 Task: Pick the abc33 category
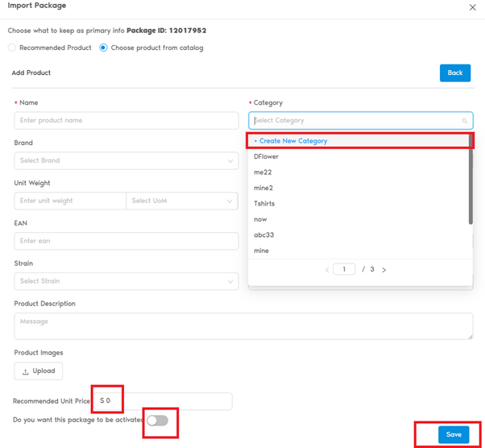(x=359, y=235)
